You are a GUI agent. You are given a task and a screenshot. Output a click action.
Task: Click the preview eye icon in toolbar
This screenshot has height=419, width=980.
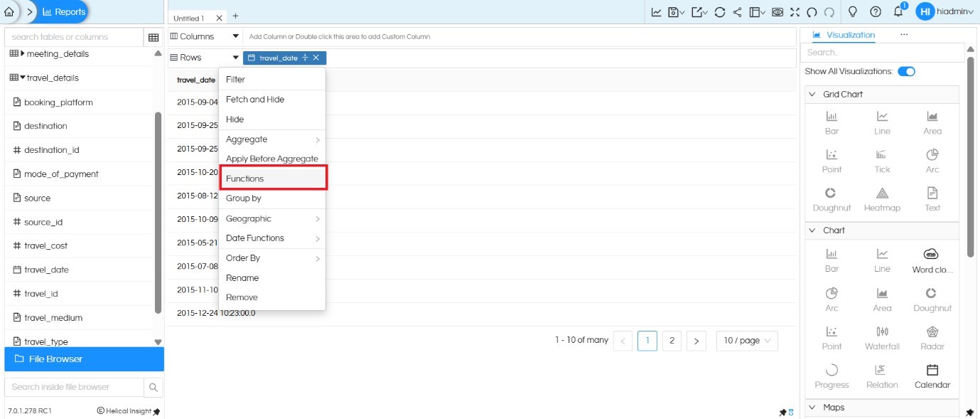777,12
